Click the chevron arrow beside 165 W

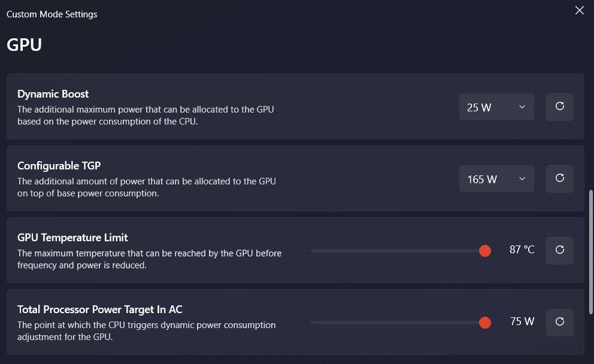pyautogui.click(x=522, y=179)
